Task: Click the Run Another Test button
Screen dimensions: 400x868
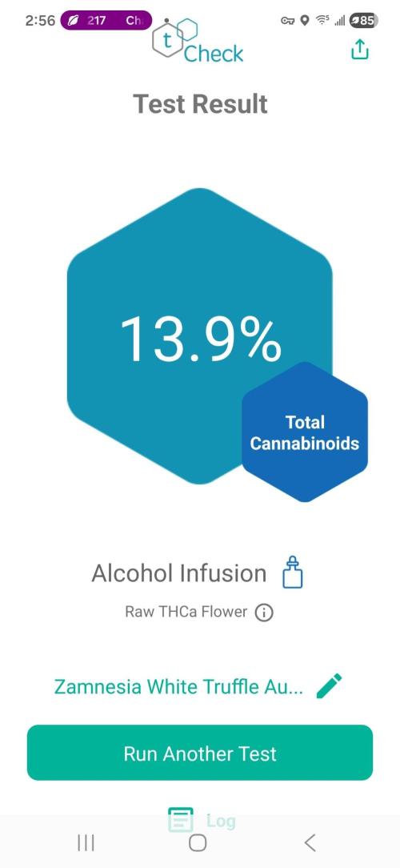Action: (x=200, y=753)
